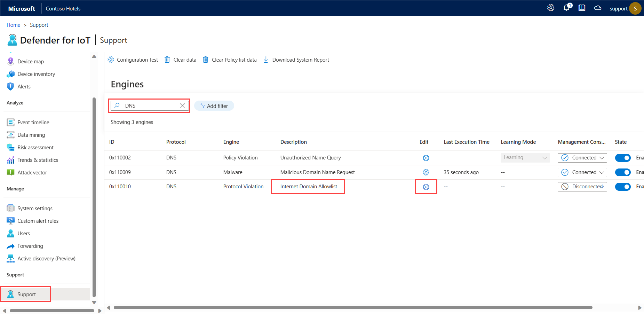Go to Home breadcrumb link
The image size is (644, 314).
pyautogui.click(x=13, y=25)
